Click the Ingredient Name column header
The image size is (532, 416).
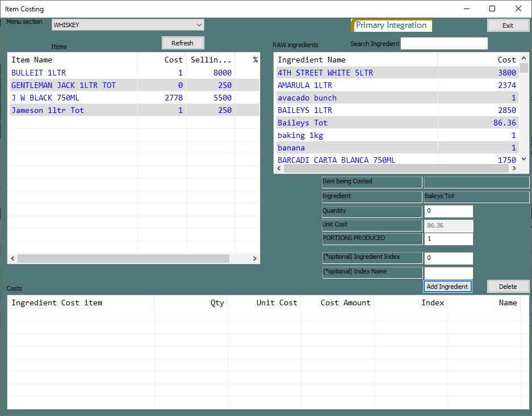point(356,60)
